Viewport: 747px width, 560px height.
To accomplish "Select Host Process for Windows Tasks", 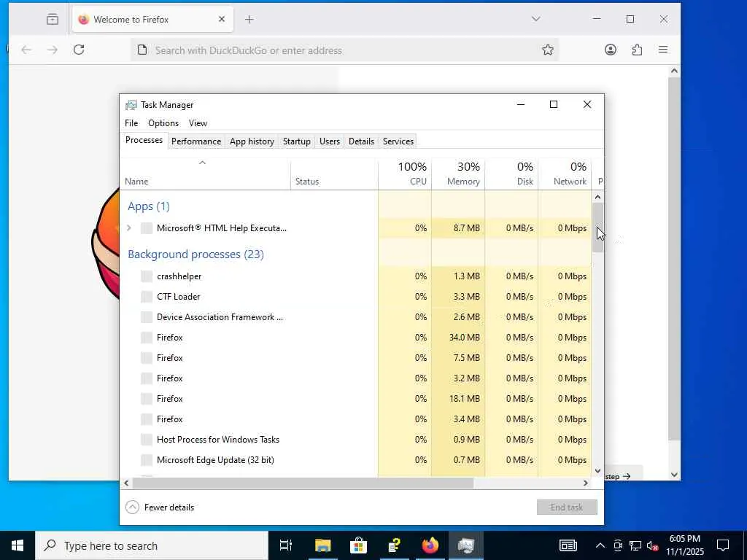I will point(355,440).
